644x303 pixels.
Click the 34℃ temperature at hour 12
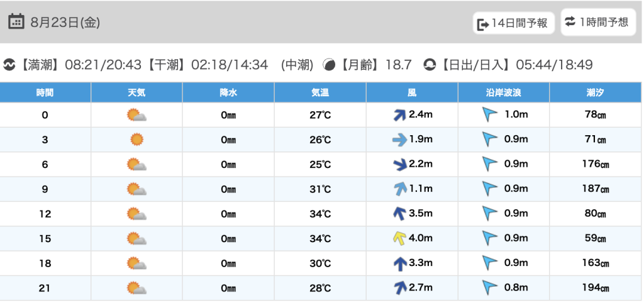pos(320,214)
